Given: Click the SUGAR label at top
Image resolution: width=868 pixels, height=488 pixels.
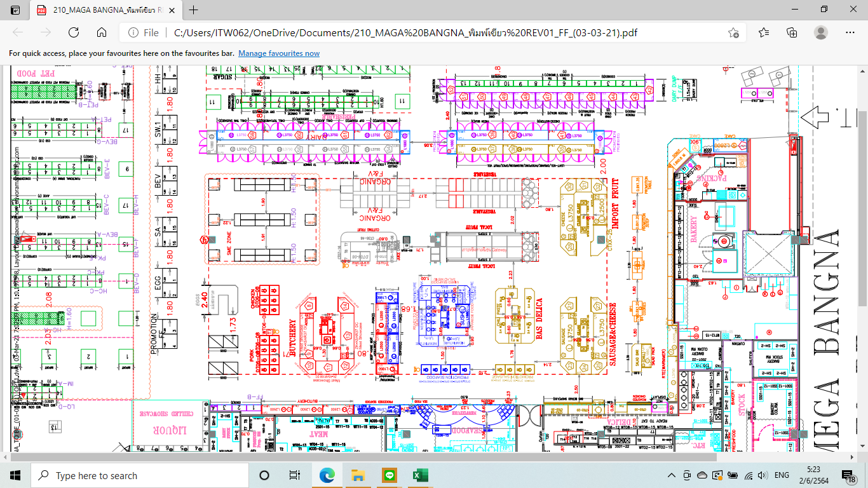Looking at the screenshot, I should coord(222,76).
